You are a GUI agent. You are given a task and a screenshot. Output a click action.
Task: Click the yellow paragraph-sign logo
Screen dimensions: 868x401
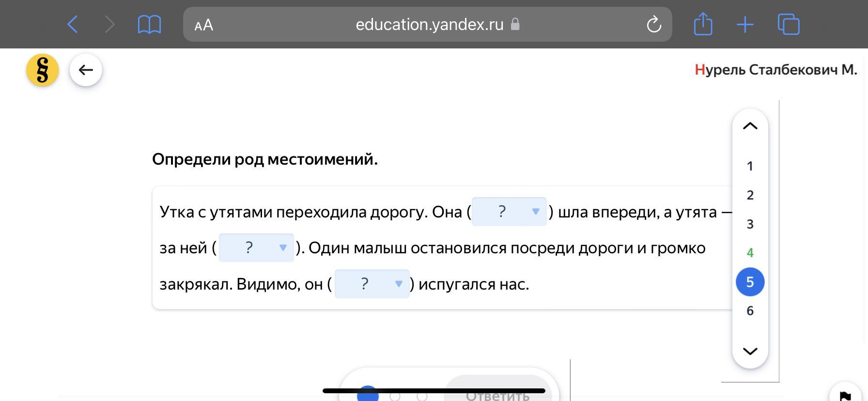click(x=43, y=70)
